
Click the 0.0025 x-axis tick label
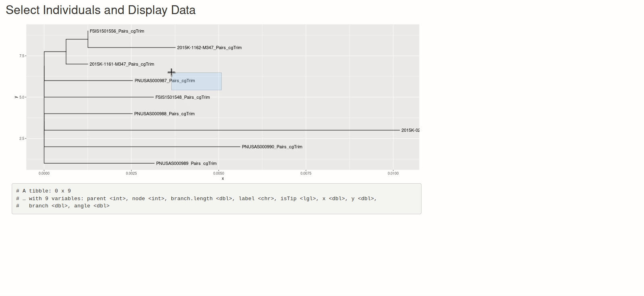[x=131, y=174]
